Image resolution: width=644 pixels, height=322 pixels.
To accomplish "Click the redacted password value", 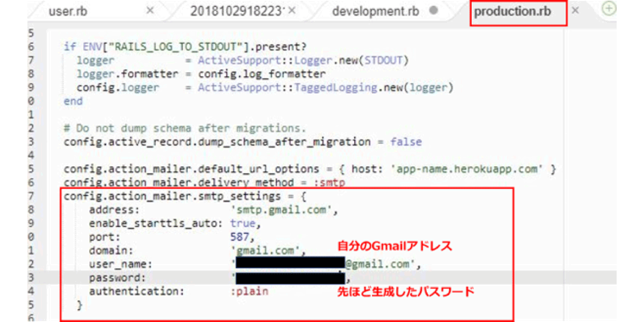I will (289, 278).
